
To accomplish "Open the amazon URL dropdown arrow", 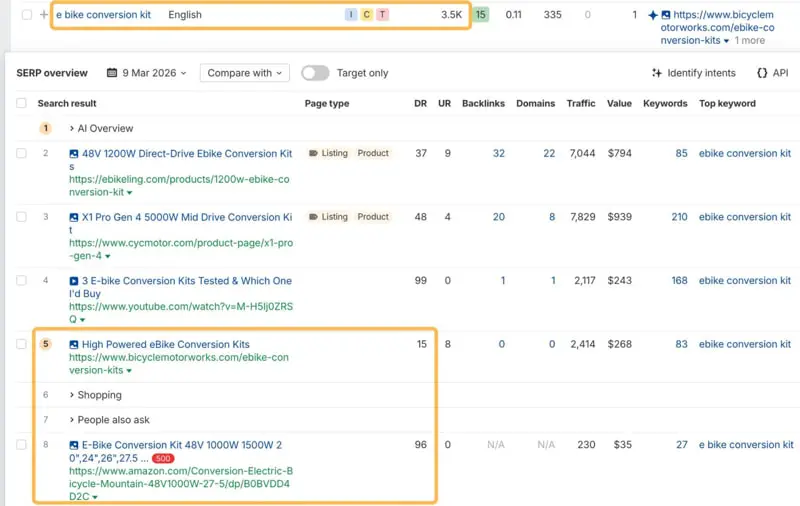I will (x=95, y=497).
